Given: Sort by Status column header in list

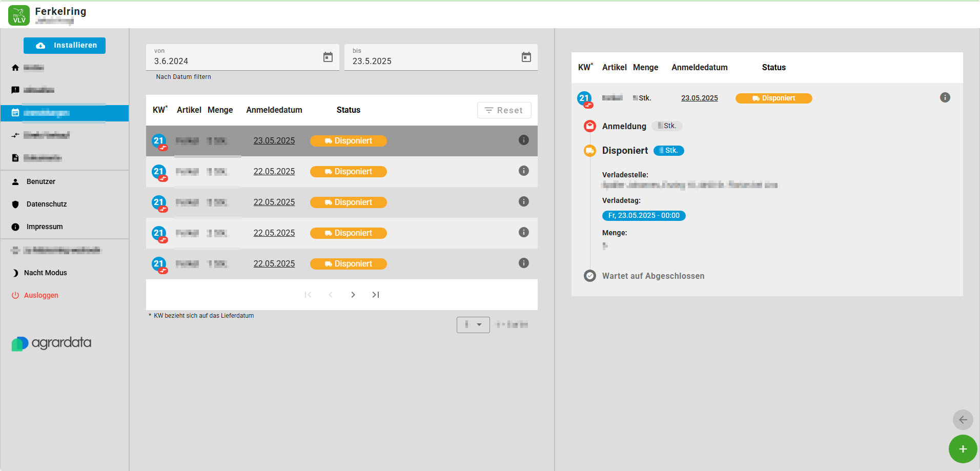Looking at the screenshot, I should point(348,110).
